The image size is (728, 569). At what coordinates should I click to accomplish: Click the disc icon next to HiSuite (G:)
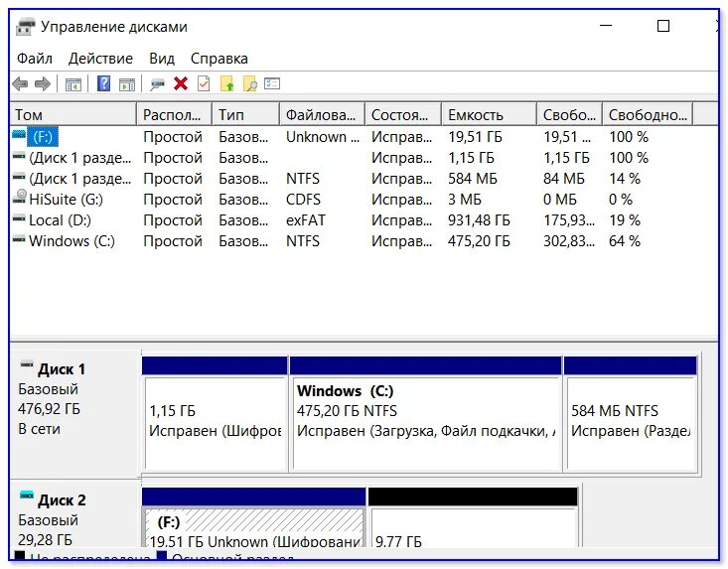20,197
